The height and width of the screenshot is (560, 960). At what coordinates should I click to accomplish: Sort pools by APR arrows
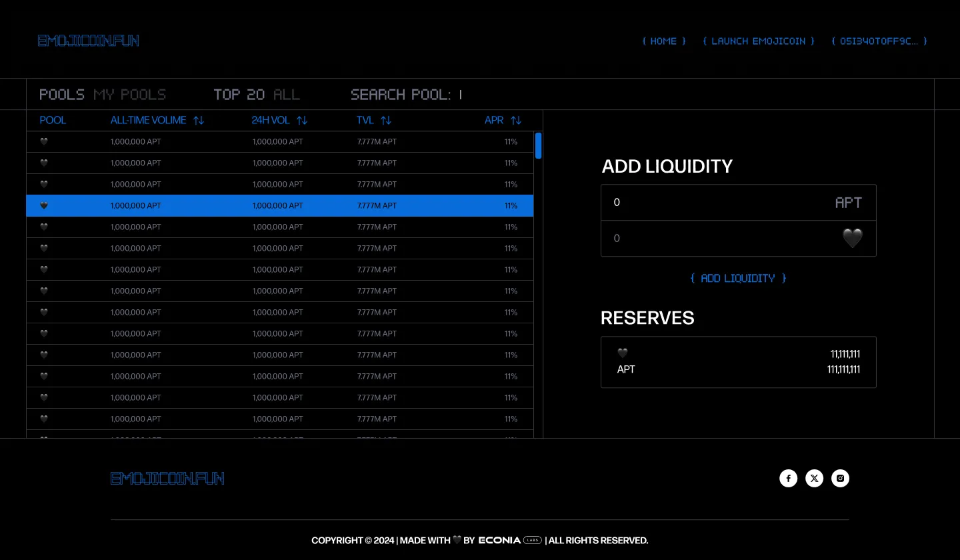[x=515, y=121]
